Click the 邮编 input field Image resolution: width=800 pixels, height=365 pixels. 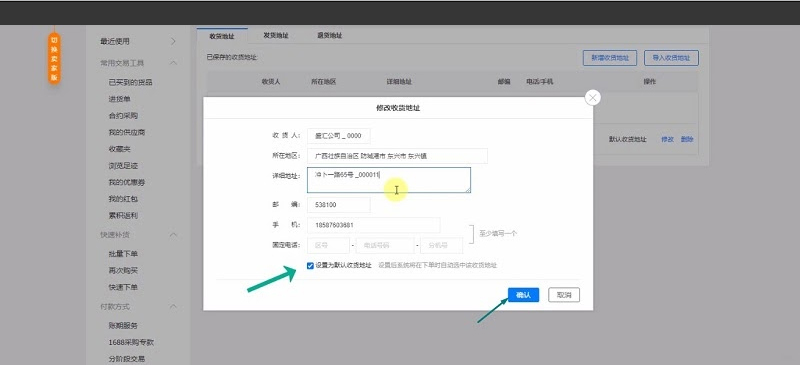339,205
